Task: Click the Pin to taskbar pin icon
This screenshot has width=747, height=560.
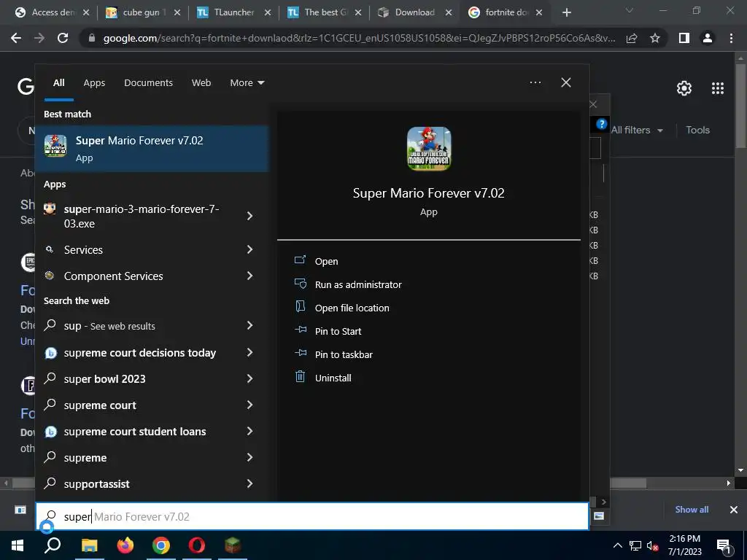Action: click(300, 354)
